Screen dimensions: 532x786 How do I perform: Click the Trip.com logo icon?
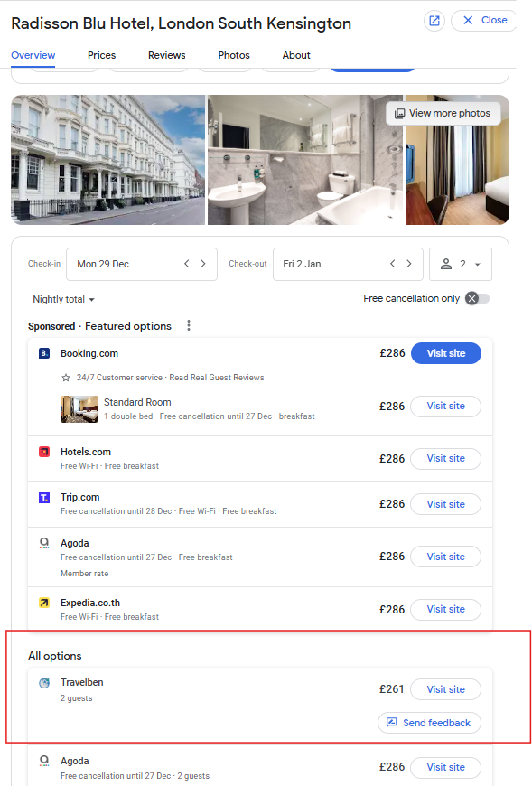(x=44, y=497)
